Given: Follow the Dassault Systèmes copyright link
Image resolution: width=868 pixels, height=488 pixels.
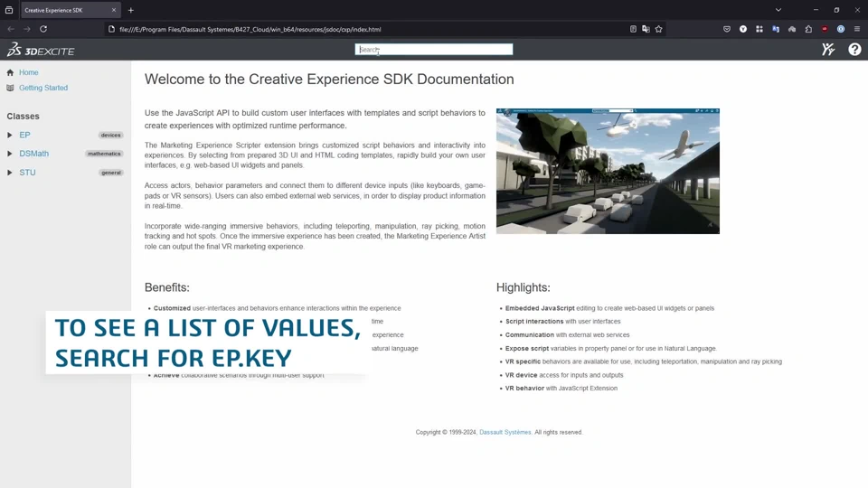Looking at the screenshot, I should click(x=505, y=432).
